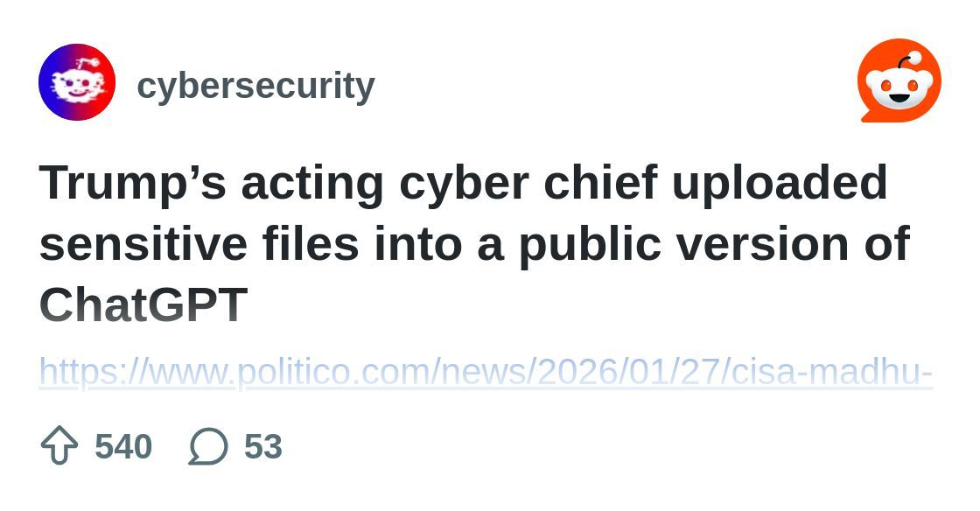Open the cybersecurity subreddit avatar
980x511 pixels.
coord(77,82)
